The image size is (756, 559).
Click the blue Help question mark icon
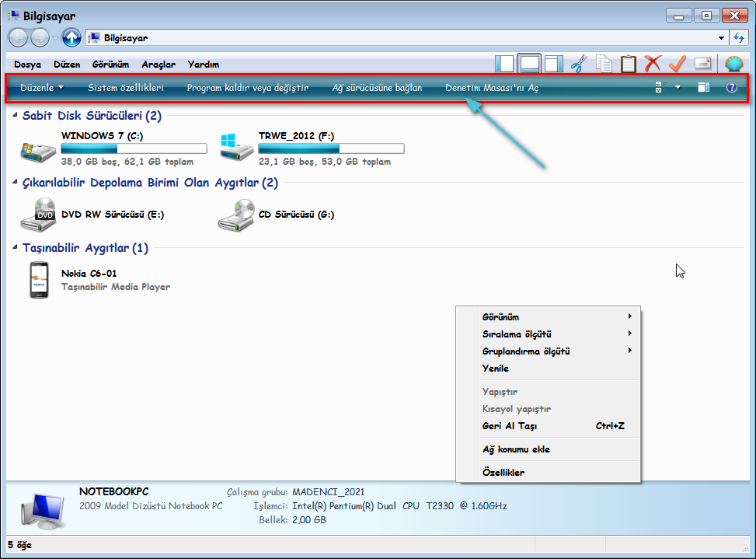point(731,87)
